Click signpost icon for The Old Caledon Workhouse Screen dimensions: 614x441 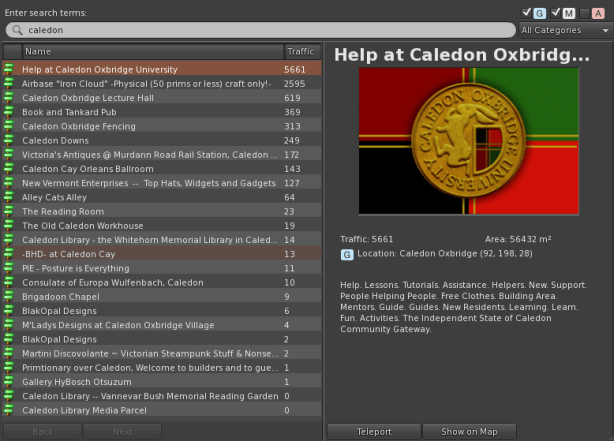(9, 225)
